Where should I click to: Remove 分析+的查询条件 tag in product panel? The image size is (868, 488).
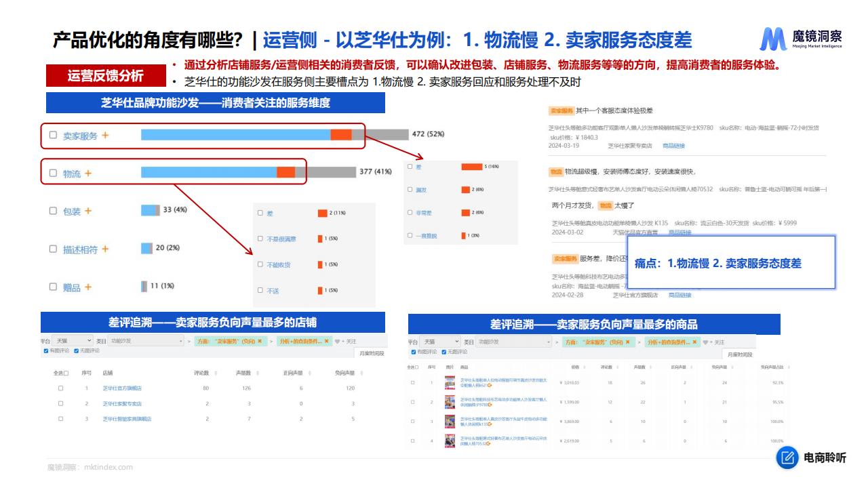point(694,342)
